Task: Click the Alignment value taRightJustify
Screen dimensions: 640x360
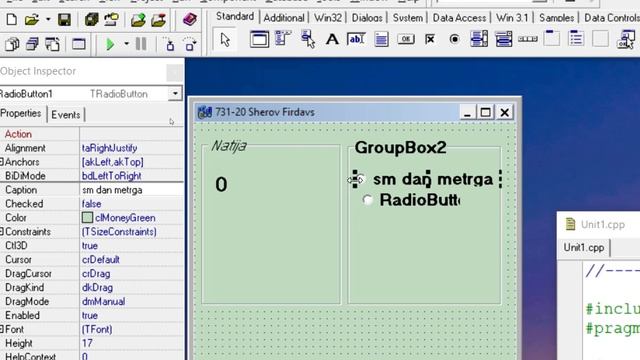Action: click(131, 148)
